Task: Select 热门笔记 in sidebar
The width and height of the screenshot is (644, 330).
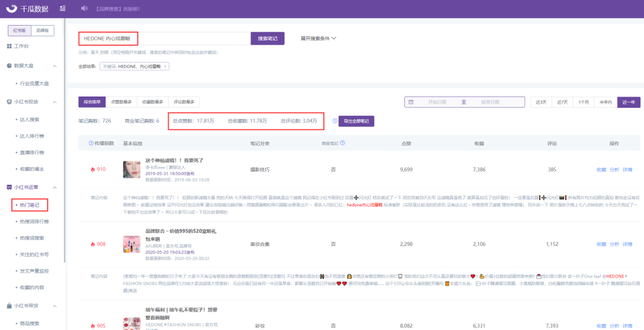Action: pyautogui.click(x=30, y=205)
